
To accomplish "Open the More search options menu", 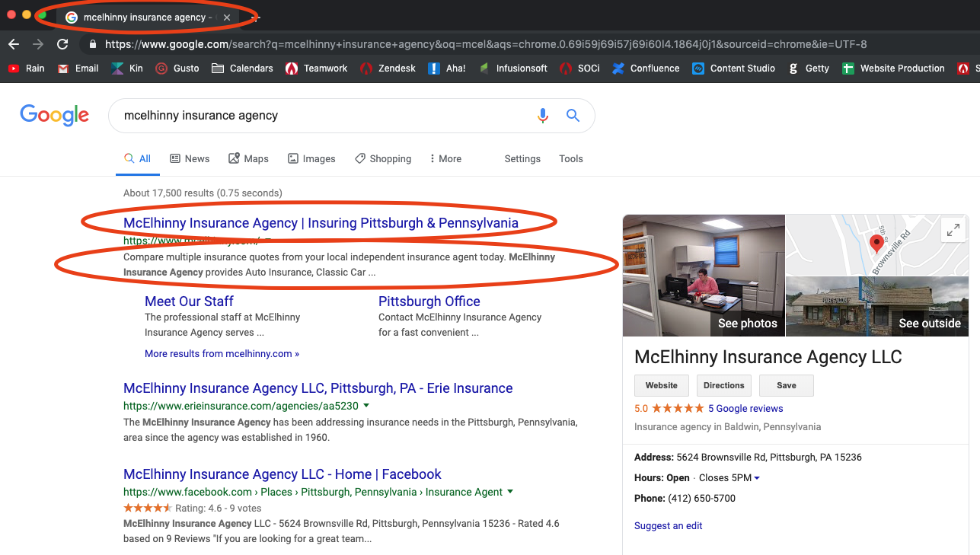I will (x=445, y=158).
